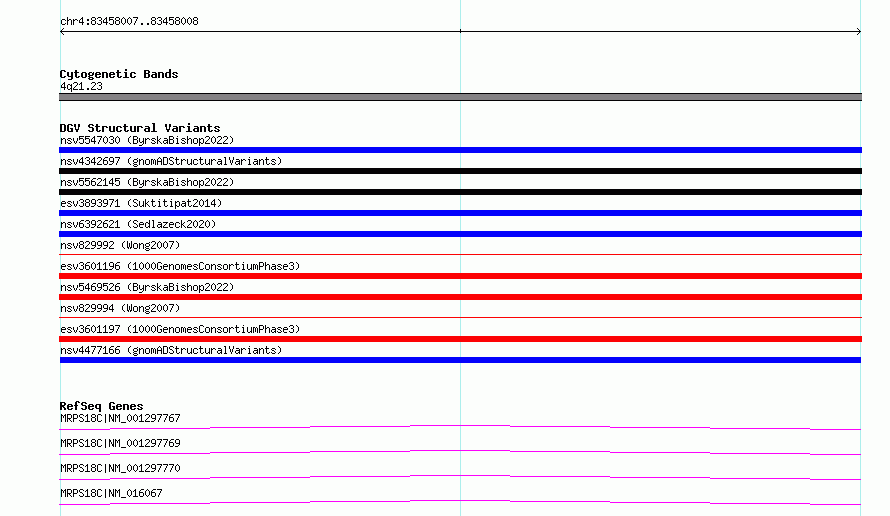890x516 pixels.
Task: Click the thin red line for nsv829992
Action: tap(460, 255)
